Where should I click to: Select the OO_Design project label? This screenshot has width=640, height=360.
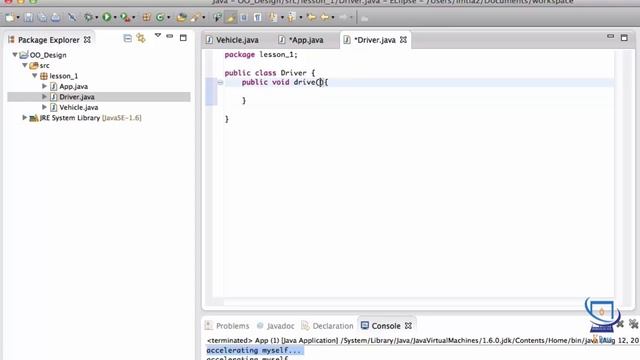[48, 55]
